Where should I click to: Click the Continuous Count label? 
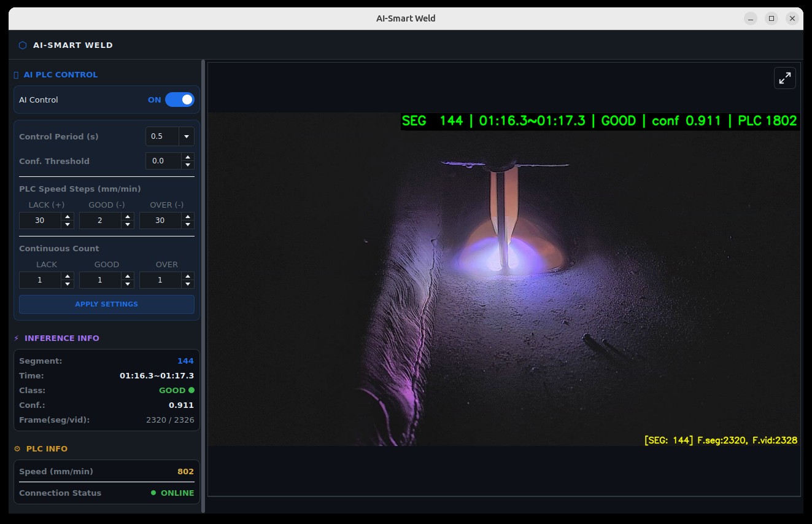pos(59,248)
